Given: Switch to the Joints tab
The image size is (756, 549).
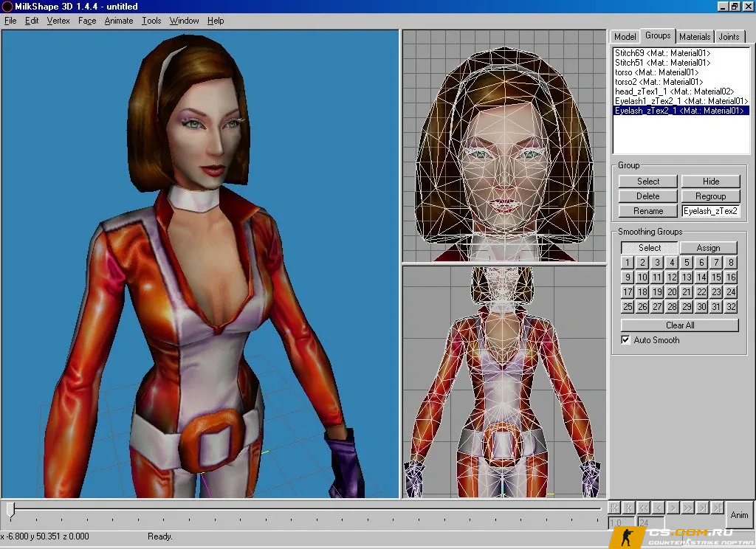Looking at the screenshot, I should 729,37.
